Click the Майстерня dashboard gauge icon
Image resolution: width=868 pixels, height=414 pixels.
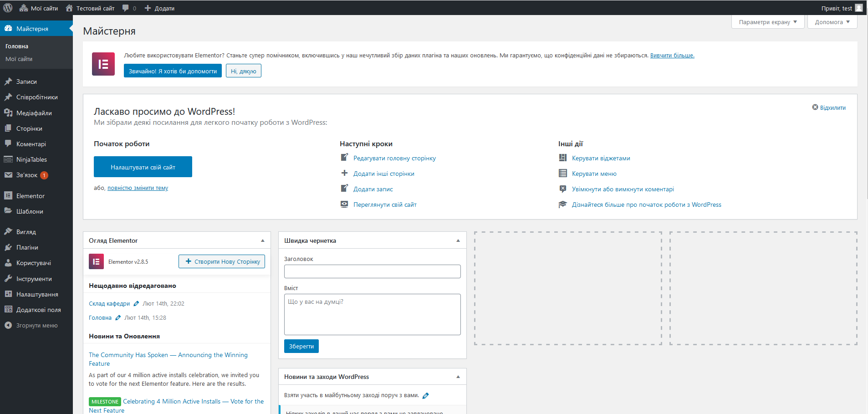pyautogui.click(x=8, y=28)
